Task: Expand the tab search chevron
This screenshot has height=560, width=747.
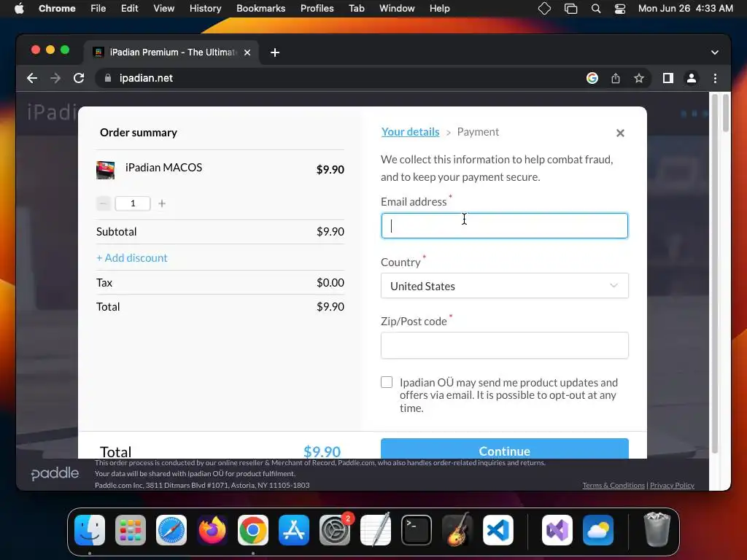Action: (715, 52)
